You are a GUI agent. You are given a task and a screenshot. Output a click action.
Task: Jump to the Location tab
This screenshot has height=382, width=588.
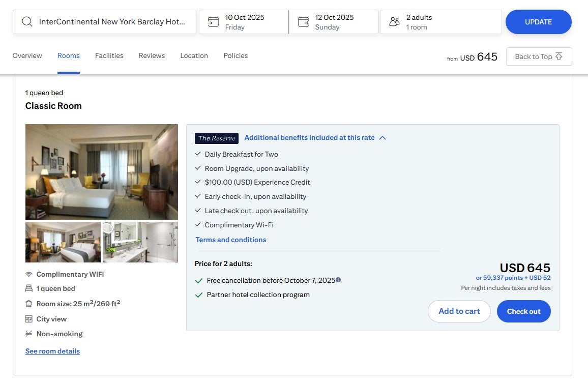[194, 55]
